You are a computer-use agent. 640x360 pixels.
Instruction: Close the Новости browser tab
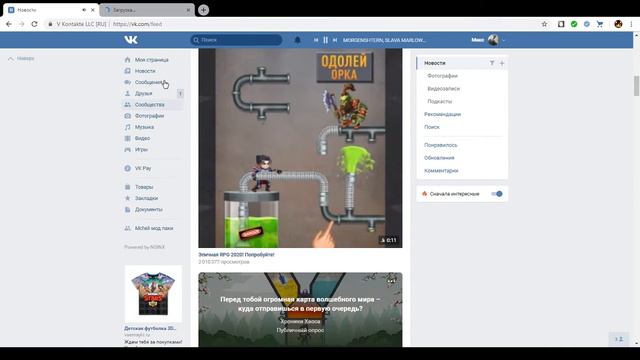(93, 10)
